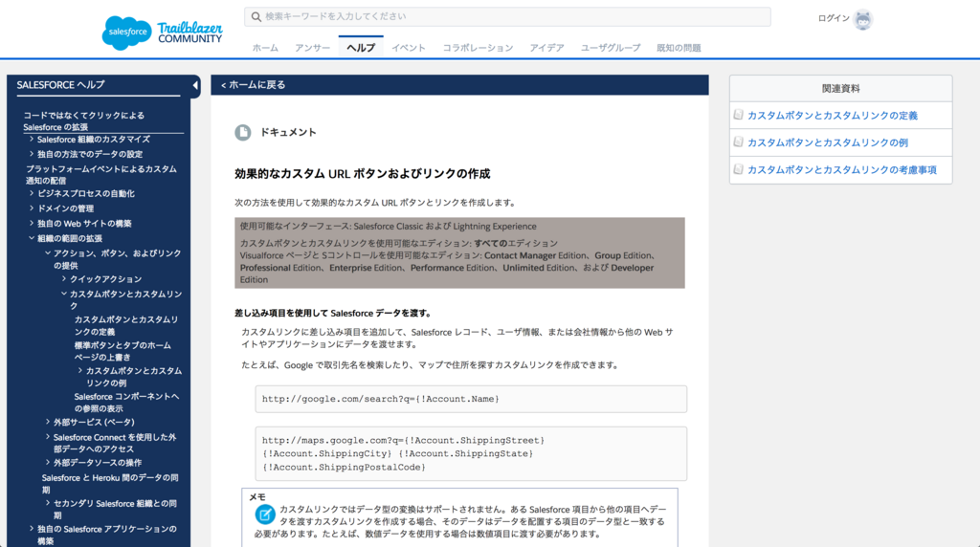Expand 独自の Web サイトの構築 chevron
The image size is (980, 547).
click(32, 223)
